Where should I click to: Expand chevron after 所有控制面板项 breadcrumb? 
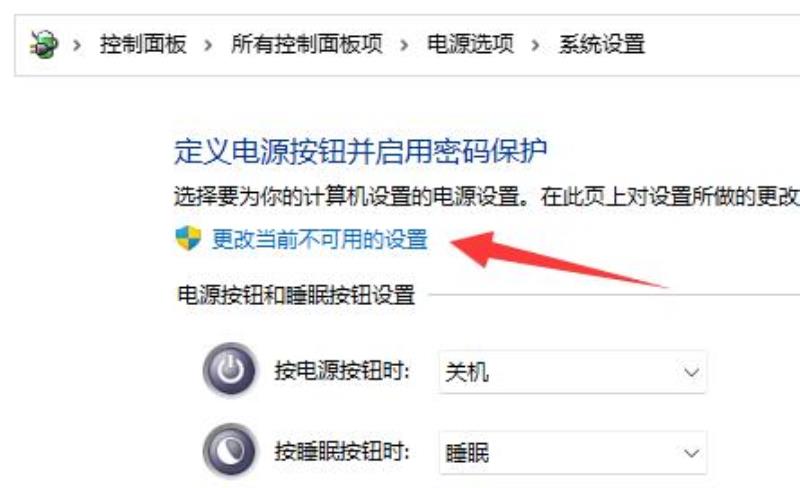(x=404, y=45)
